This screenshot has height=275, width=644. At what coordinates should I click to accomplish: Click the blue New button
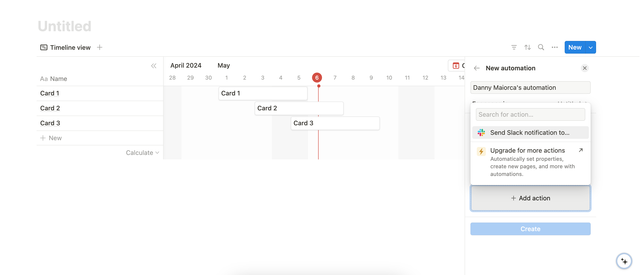click(x=574, y=47)
